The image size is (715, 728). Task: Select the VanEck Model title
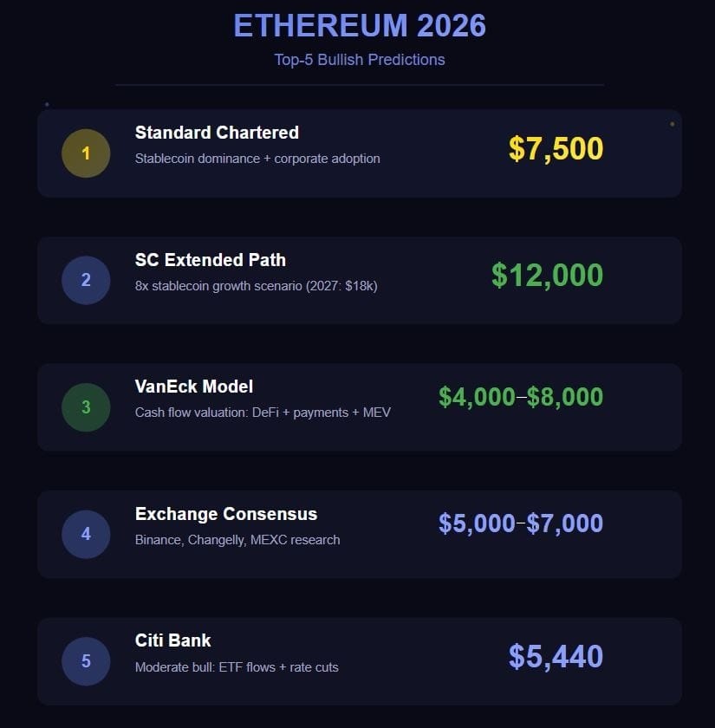[x=194, y=387]
